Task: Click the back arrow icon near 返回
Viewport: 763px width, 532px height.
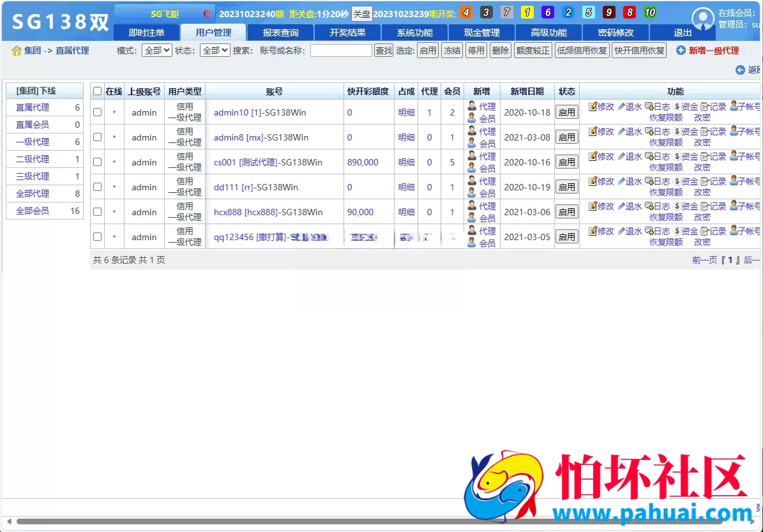Action: pos(740,70)
